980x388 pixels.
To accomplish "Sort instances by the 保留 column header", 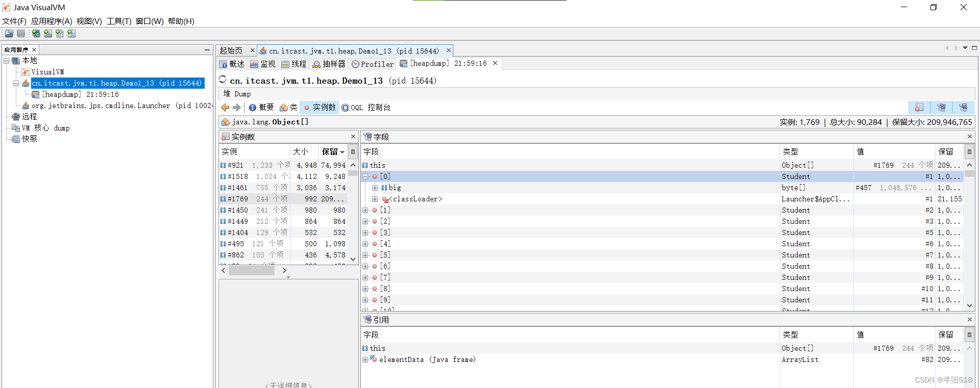I will pyautogui.click(x=333, y=152).
